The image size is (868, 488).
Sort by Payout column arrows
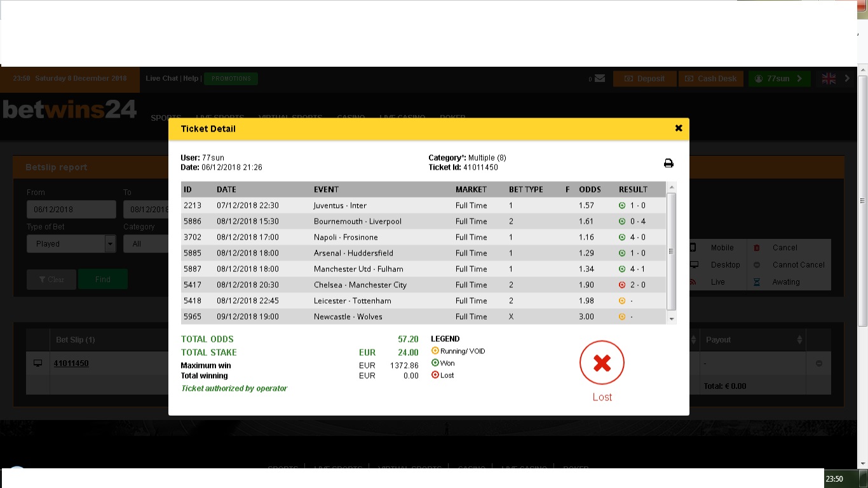pyautogui.click(x=799, y=340)
